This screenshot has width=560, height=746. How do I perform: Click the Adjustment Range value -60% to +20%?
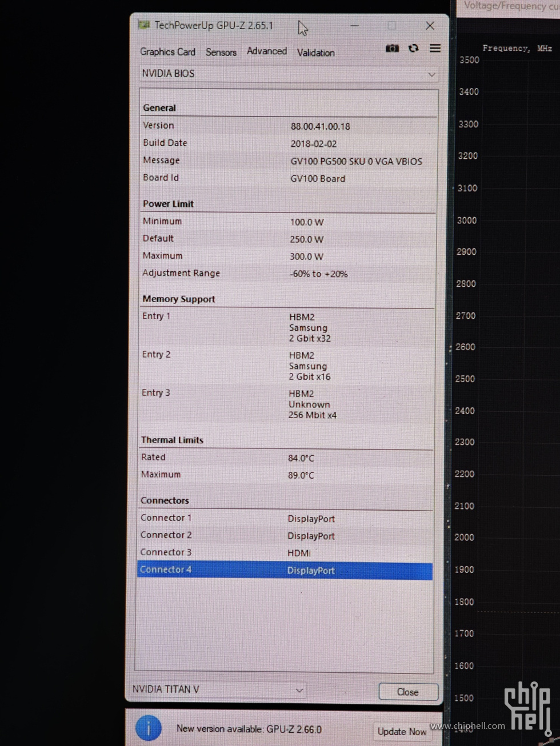coord(319,274)
